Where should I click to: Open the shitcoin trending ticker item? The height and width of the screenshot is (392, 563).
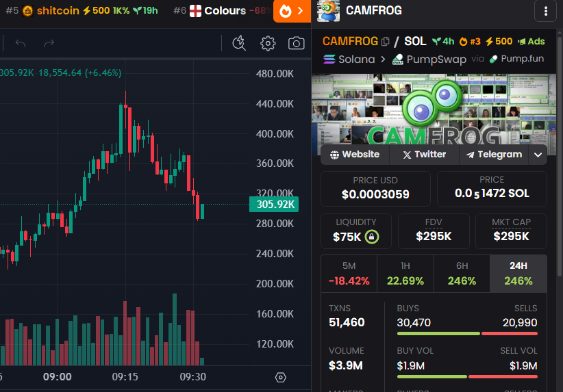pyautogui.click(x=82, y=11)
